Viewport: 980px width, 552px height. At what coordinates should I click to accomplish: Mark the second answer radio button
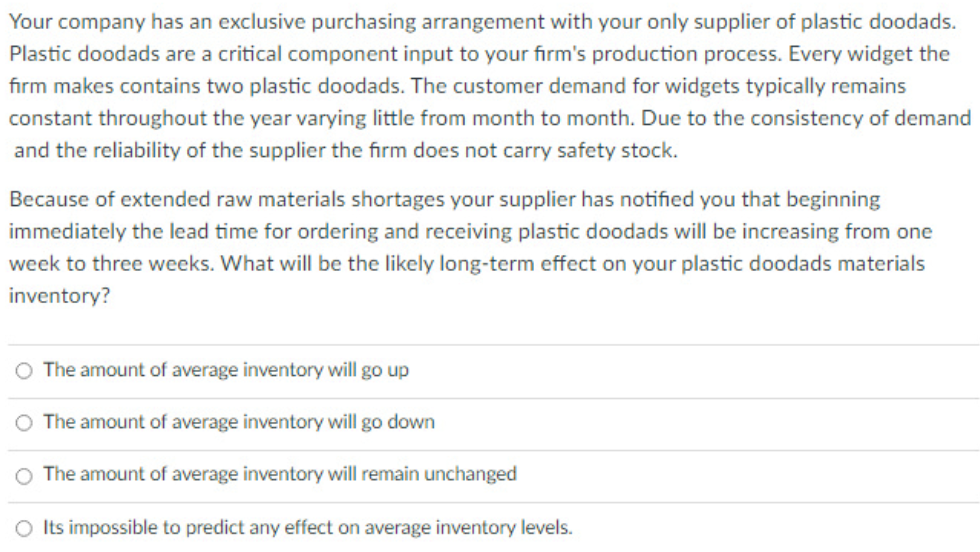click(25, 421)
